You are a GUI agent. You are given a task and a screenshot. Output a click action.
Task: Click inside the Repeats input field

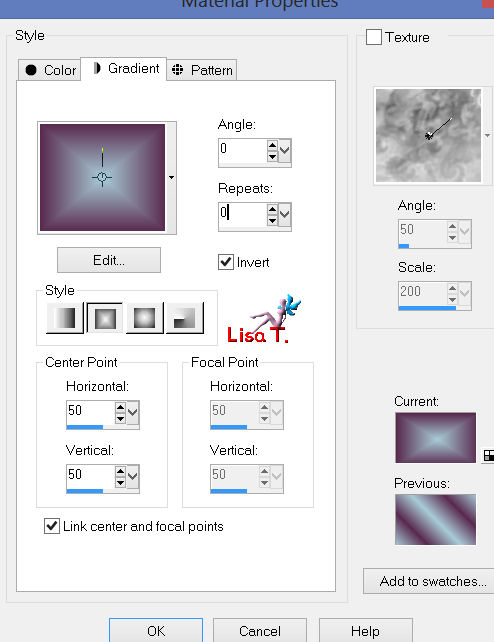243,213
